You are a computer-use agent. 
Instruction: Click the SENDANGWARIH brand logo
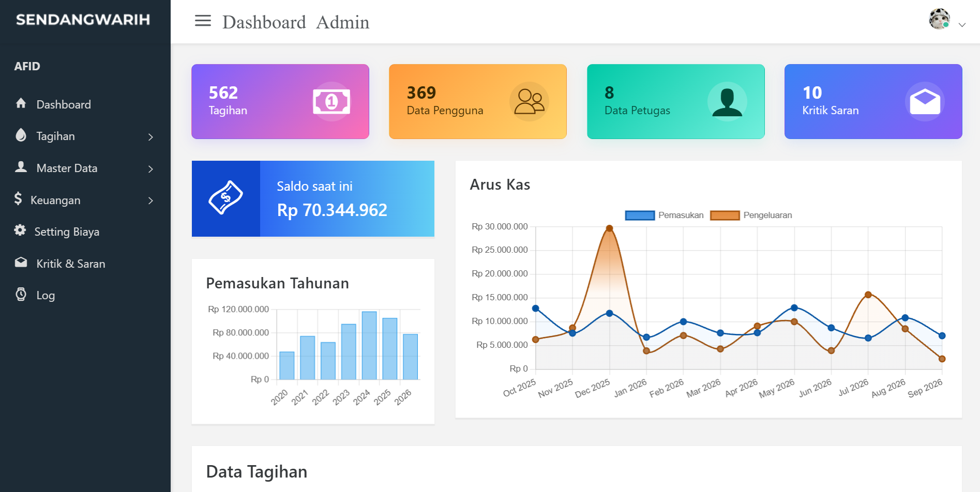pyautogui.click(x=83, y=20)
